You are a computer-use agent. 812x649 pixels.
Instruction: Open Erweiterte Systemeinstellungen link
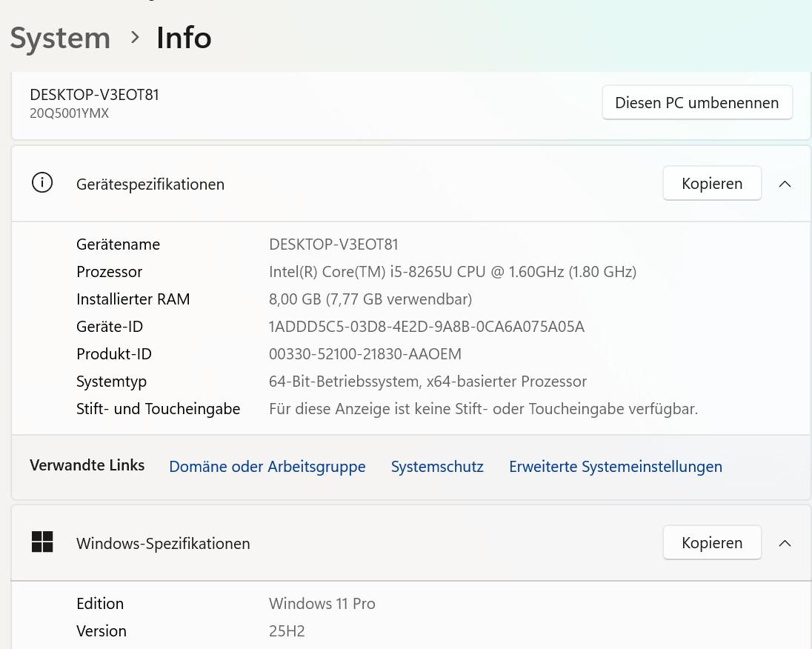pyautogui.click(x=615, y=467)
